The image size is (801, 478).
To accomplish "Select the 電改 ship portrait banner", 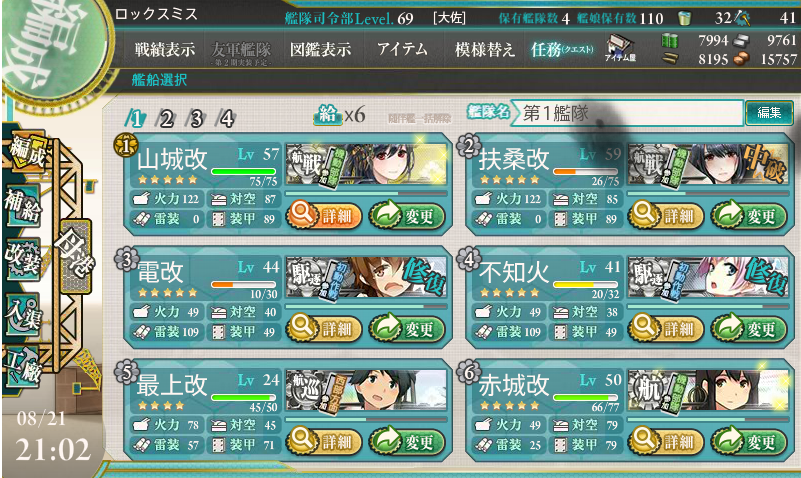I will pos(366,277).
